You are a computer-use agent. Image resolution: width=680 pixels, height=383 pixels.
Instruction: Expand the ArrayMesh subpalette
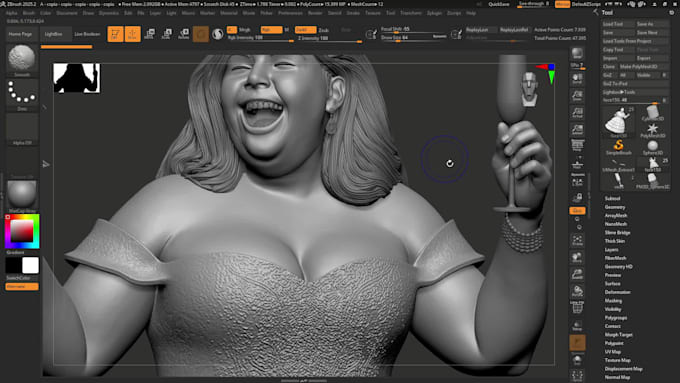click(616, 216)
